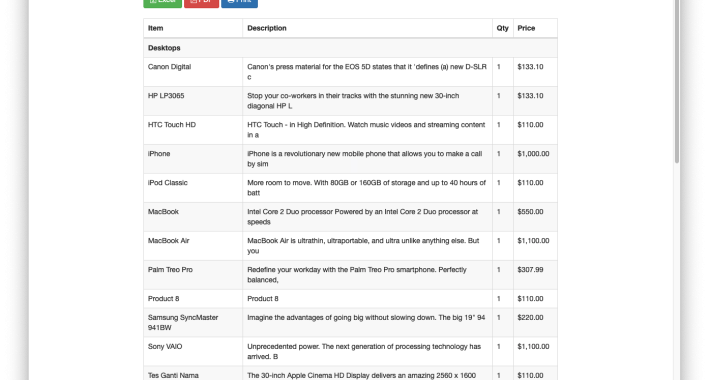Click the Sony VAIO price $1,100.00
Viewport: 710px width, 380px height.
coord(533,347)
